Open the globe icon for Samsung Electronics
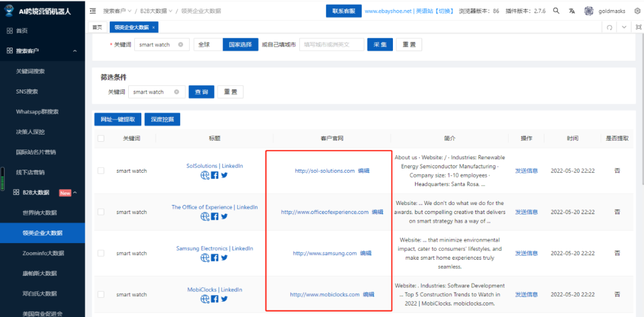The width and height of the screenshot is (644, 317). pyautogui.click(x=205, y=258)
